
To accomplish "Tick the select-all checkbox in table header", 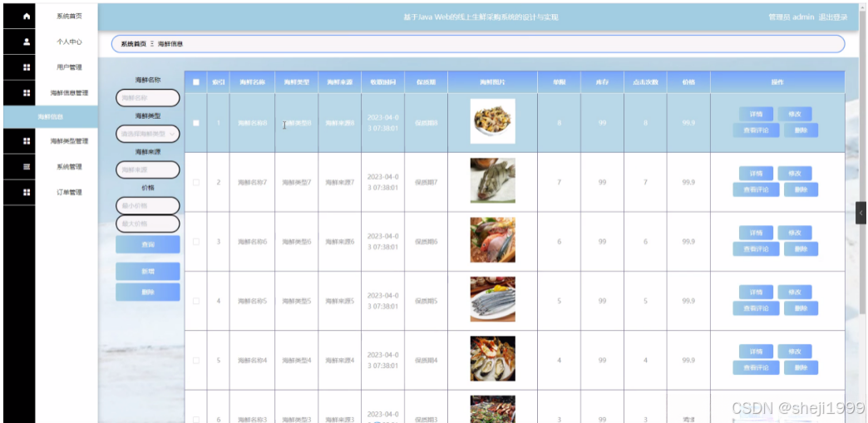I will 196,82.
